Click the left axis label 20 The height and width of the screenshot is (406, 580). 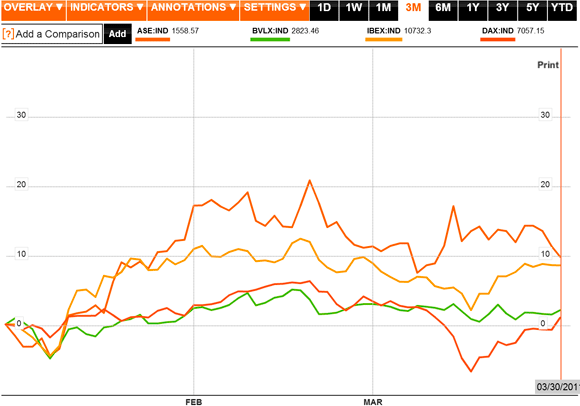pos(21,184)
